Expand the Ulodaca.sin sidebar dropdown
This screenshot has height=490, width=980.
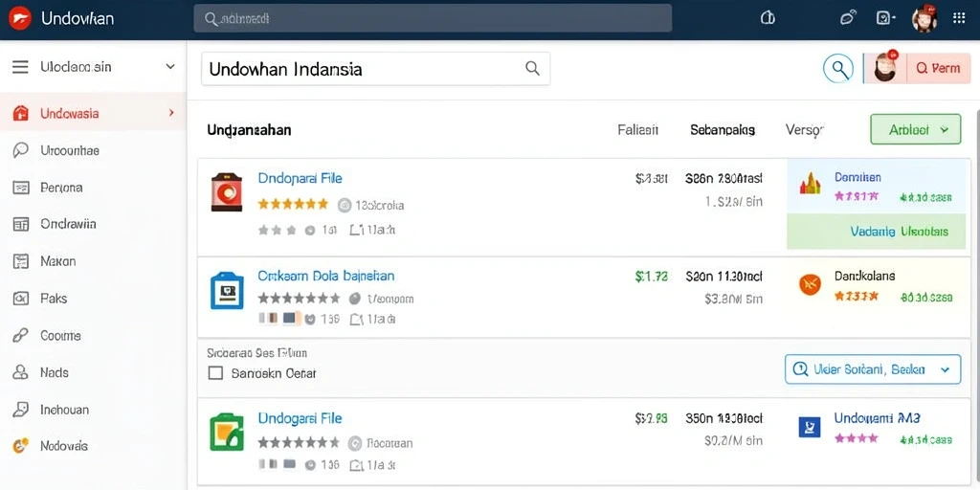point(170,67)
